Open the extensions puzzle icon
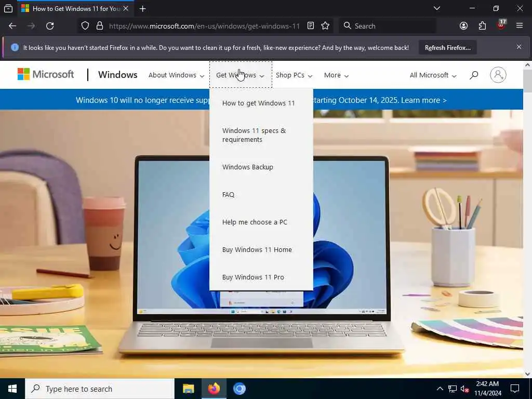 coord(482,26)
